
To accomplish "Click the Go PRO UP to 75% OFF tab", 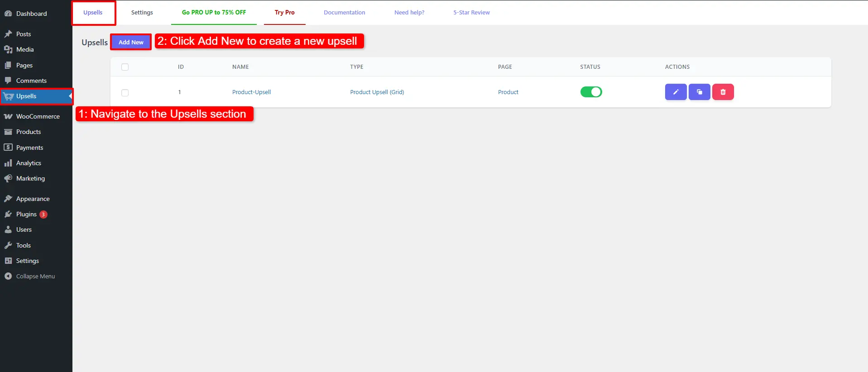I will point(214,13).
